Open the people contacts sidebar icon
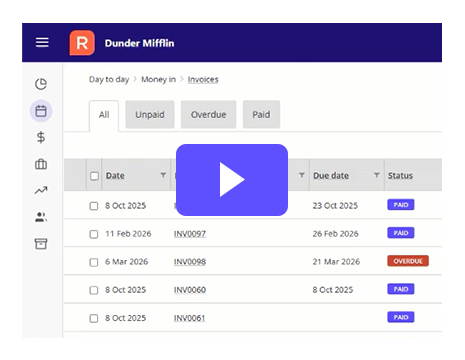This screenshot has width=465, height=360. pos(41,217)
